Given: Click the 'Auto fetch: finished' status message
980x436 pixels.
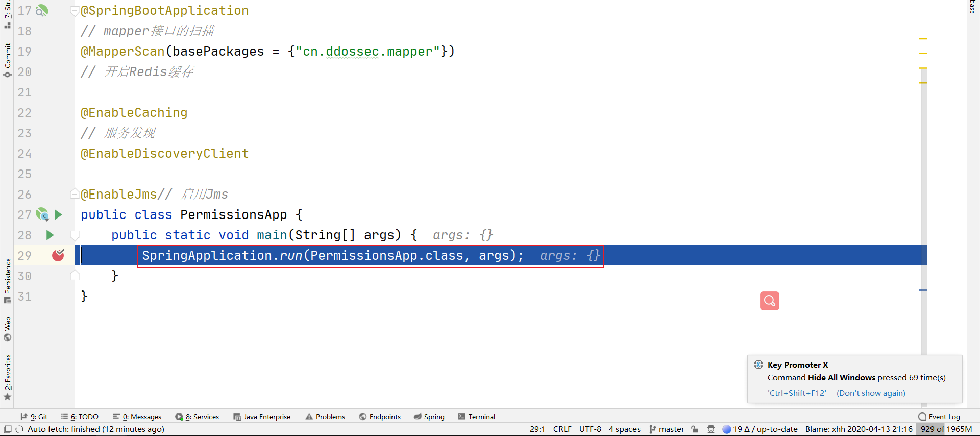Looking at the screenshot, I should click(96, 429).
